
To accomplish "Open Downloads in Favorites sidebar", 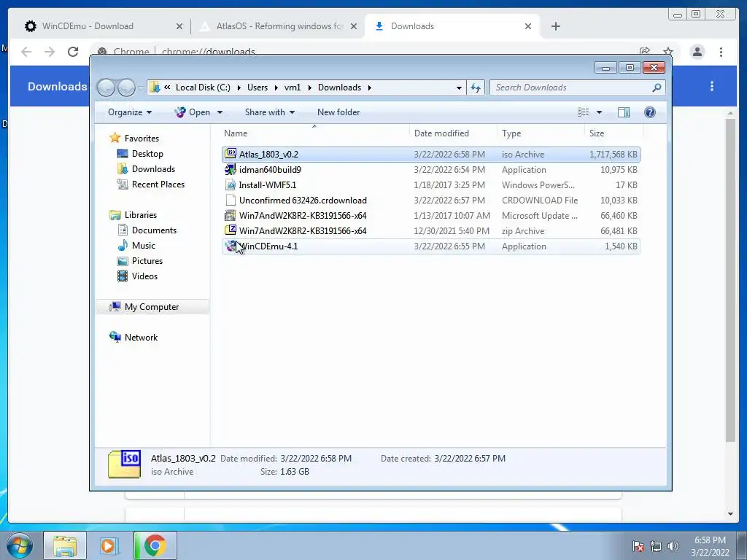I will [x=153, y=169].
